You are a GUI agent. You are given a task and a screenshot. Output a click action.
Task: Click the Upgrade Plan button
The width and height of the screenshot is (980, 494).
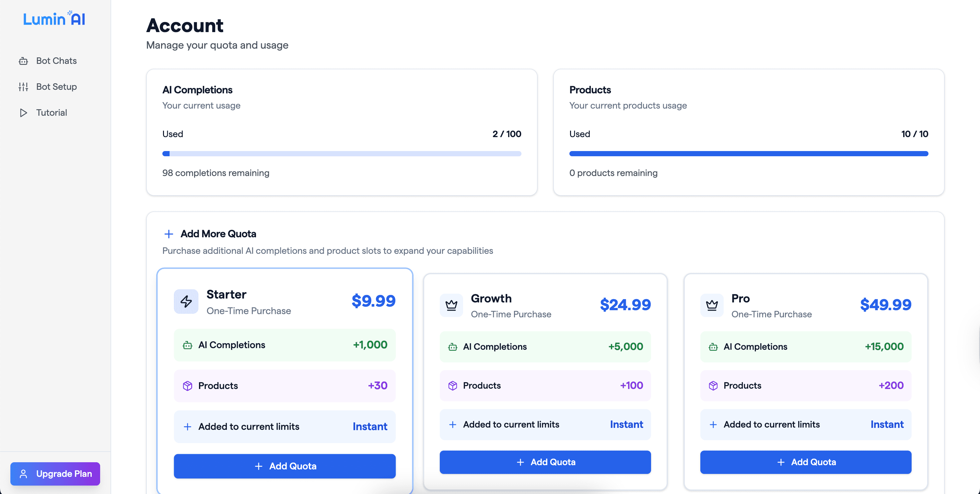[55, 474]
